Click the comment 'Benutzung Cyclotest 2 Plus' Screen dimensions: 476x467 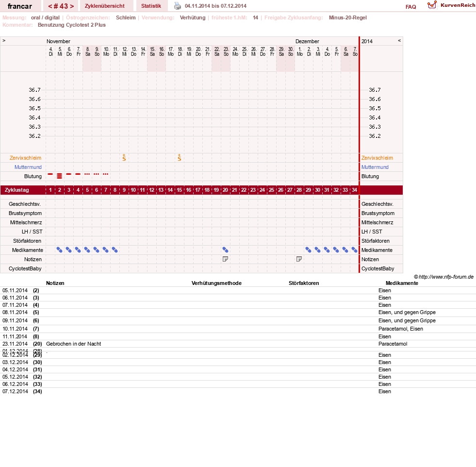click(72, 25)
